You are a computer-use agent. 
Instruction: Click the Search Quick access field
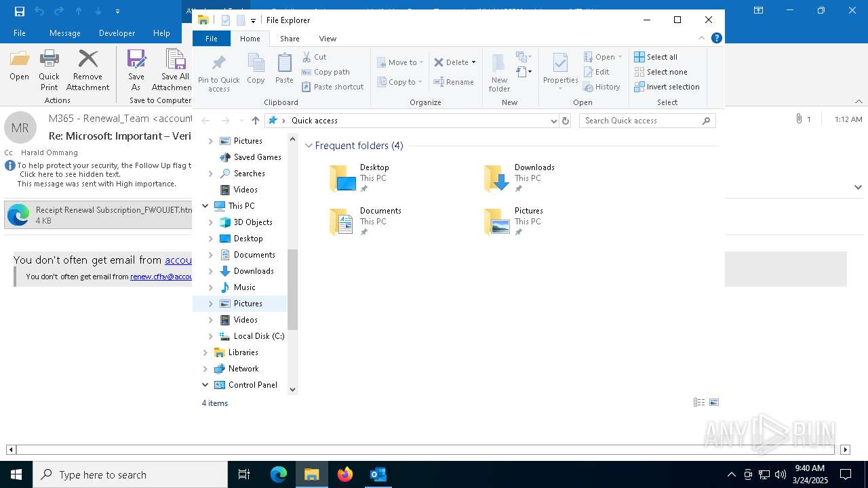click(x=647, y=121)
